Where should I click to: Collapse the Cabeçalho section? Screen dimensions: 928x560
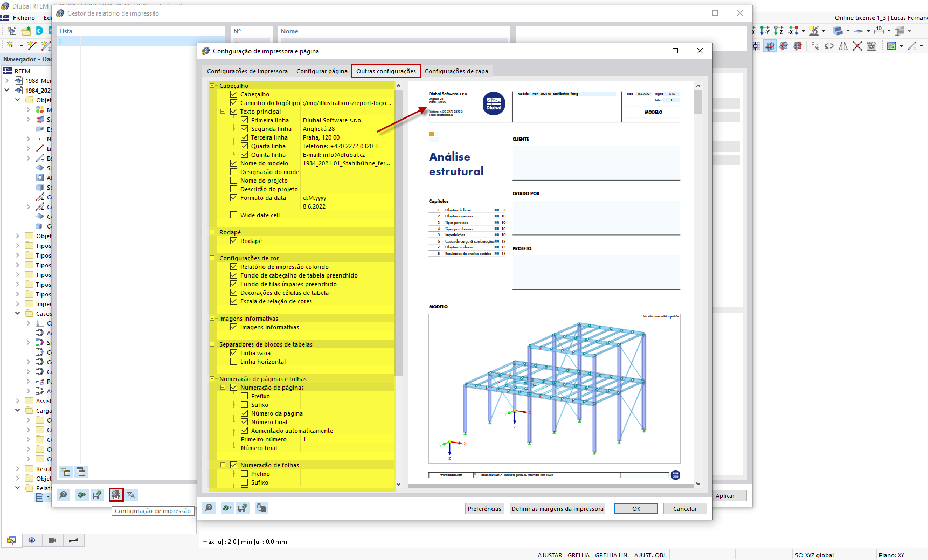(213, 85)
